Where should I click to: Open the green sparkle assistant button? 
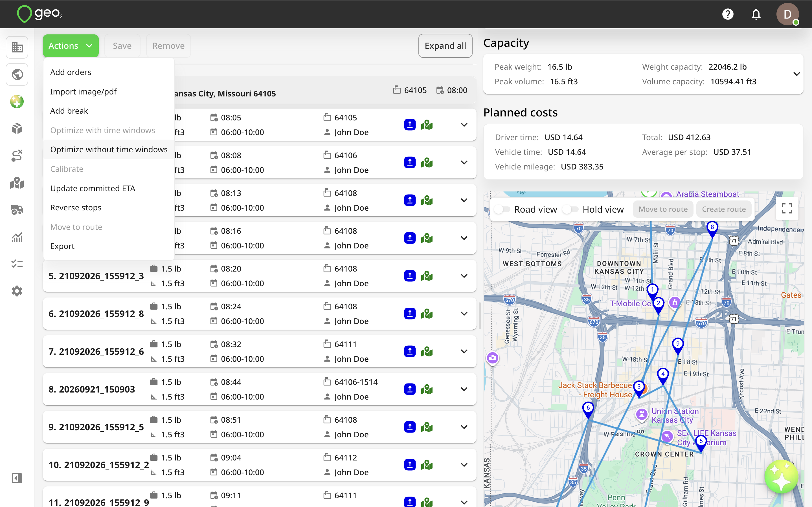click(782, 477)
